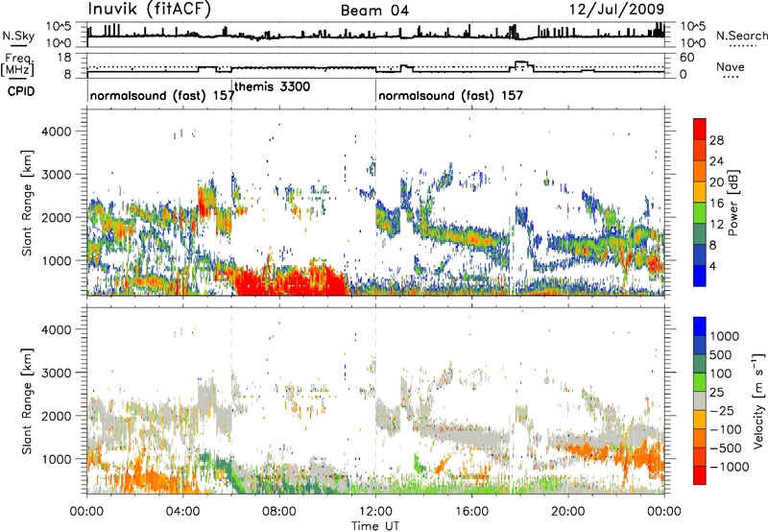Click the '04:00' time axis label
This screenshot has height=532, width=768.
(183, 512)
